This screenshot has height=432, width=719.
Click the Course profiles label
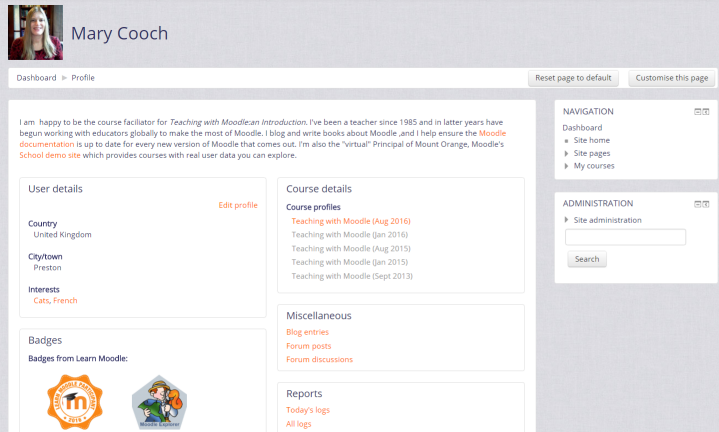point(313,207)
